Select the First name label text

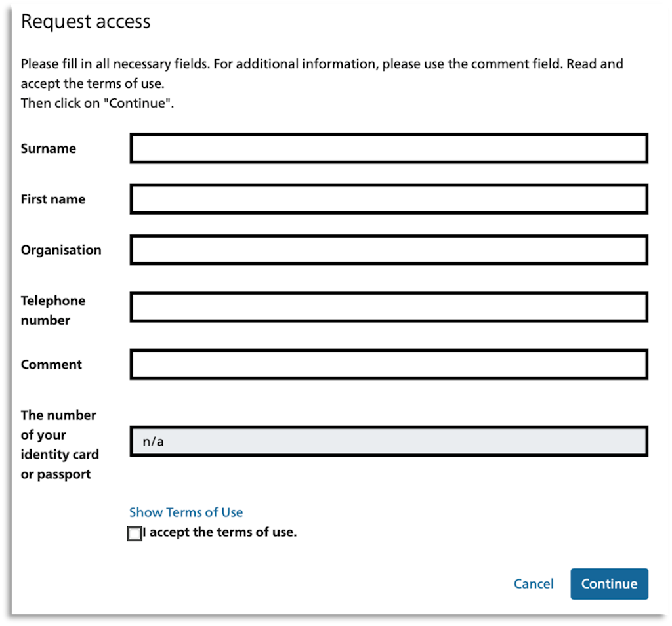pos(52,199)
